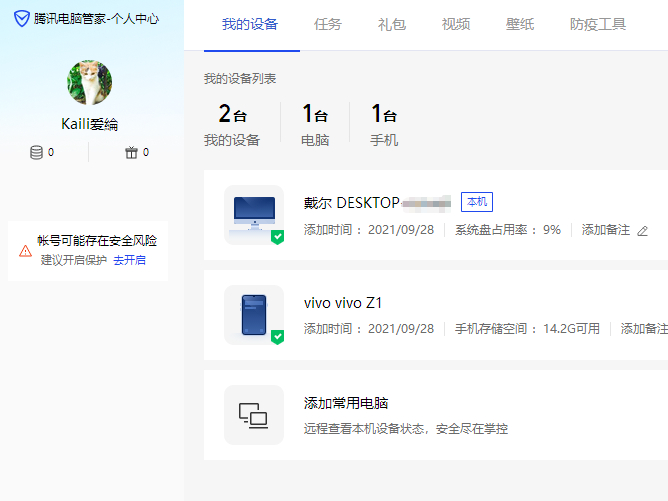Click 添加备注 on the vivo Z1 row
The width and height of the screenshot is (668, 501).
click(x=644, y=329)
